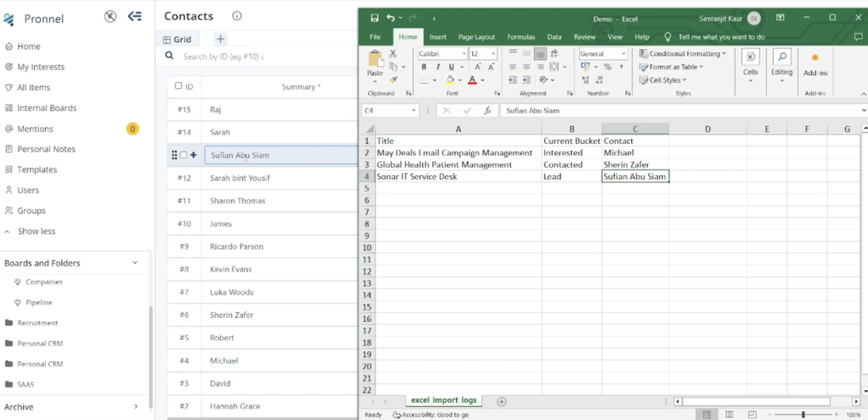Open the Page Layout ribbon tab
The height and width of the screenshot is (420, 868).
click(x=477, y=37)
